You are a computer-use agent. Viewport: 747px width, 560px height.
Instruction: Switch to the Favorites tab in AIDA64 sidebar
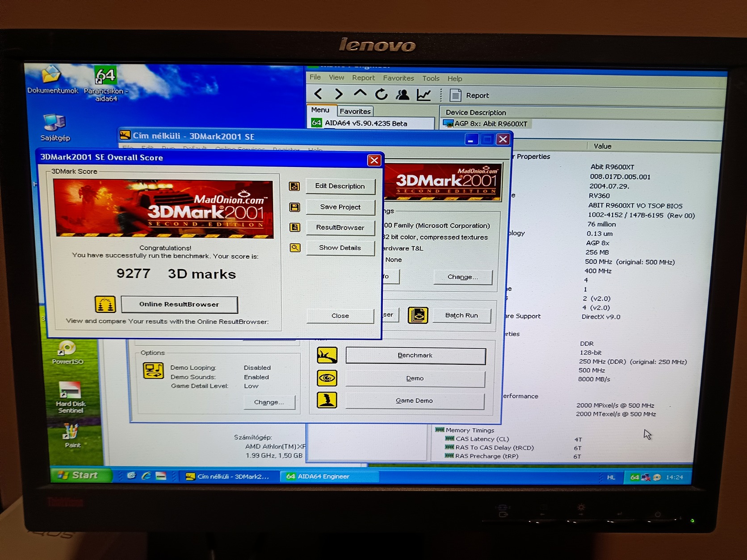(355, 111)
